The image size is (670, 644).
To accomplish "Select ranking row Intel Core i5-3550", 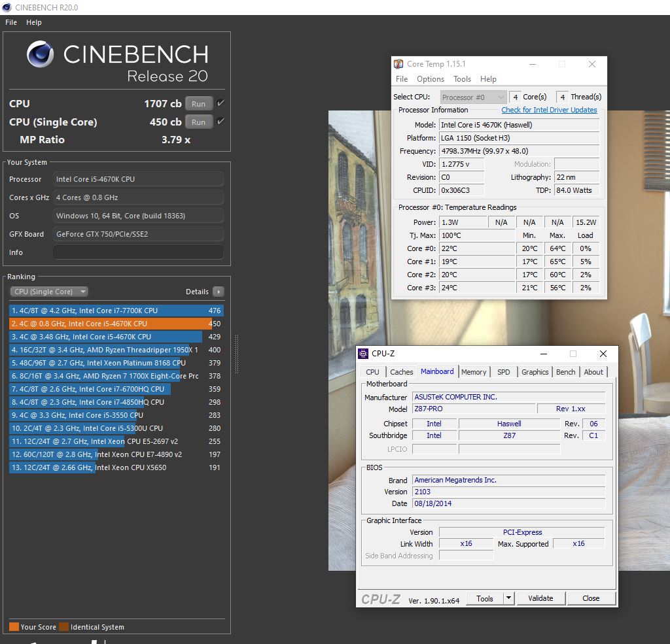I will pyautogui.click(x=116, y=415).
